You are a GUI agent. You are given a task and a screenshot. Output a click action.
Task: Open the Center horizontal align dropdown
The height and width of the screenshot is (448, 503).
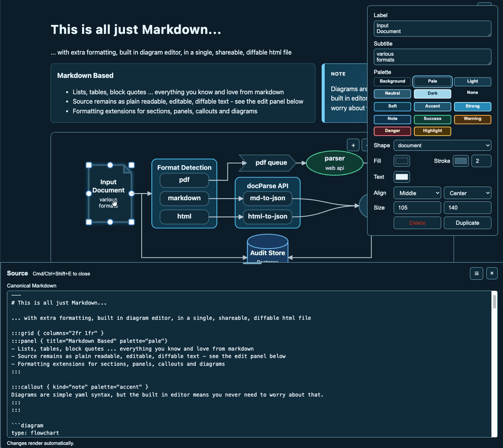click(467, 193)
